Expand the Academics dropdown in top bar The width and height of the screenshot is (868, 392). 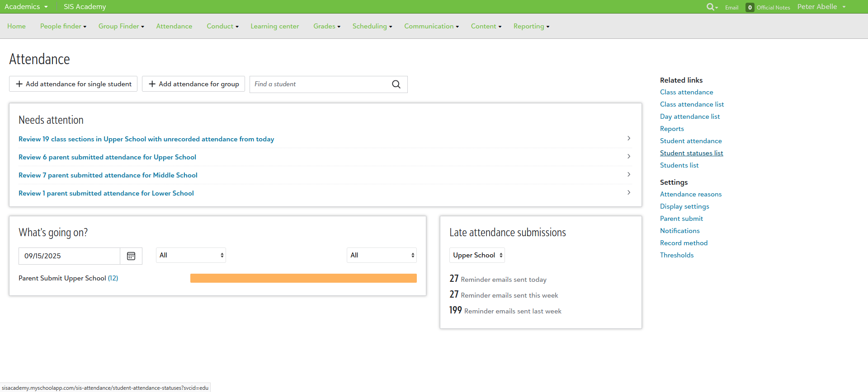(26, 7)
